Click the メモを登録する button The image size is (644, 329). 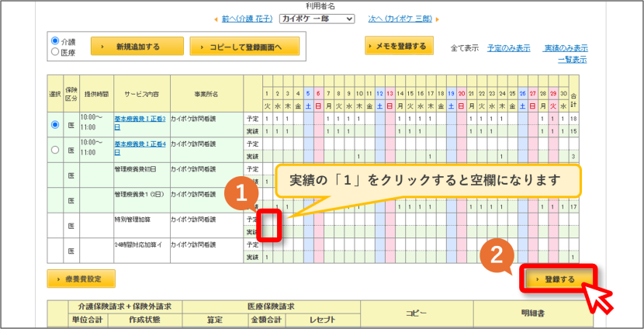coord(399,46)
